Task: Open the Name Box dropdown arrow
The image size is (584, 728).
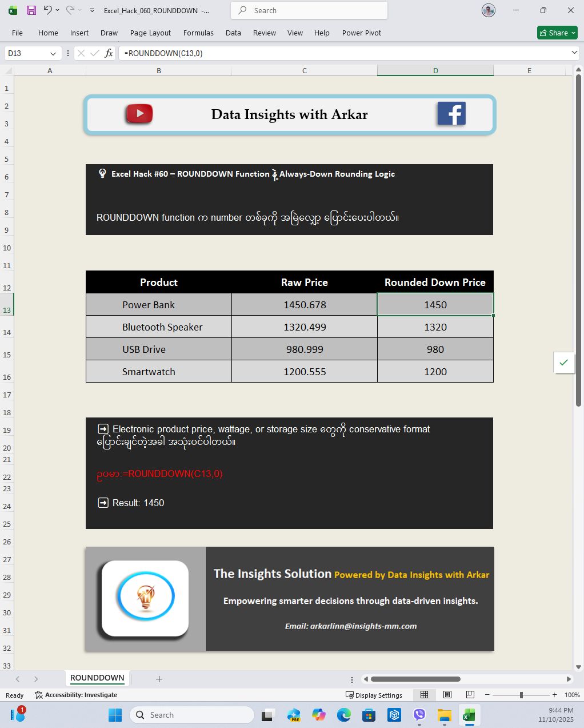Action: click(53, 53)
